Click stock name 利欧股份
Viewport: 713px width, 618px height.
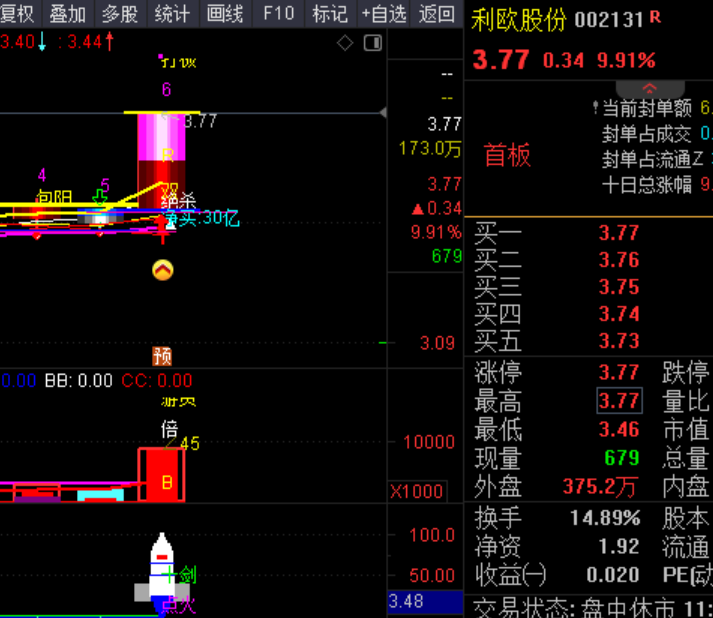pos(519,20)
